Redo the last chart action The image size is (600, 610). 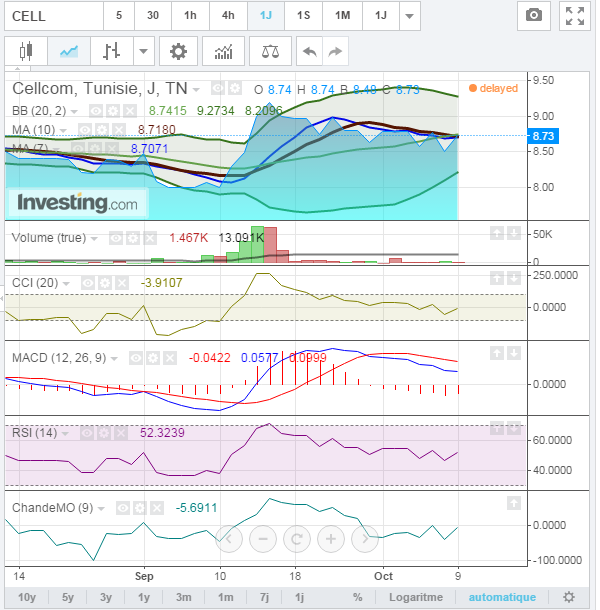coord(336,51)
